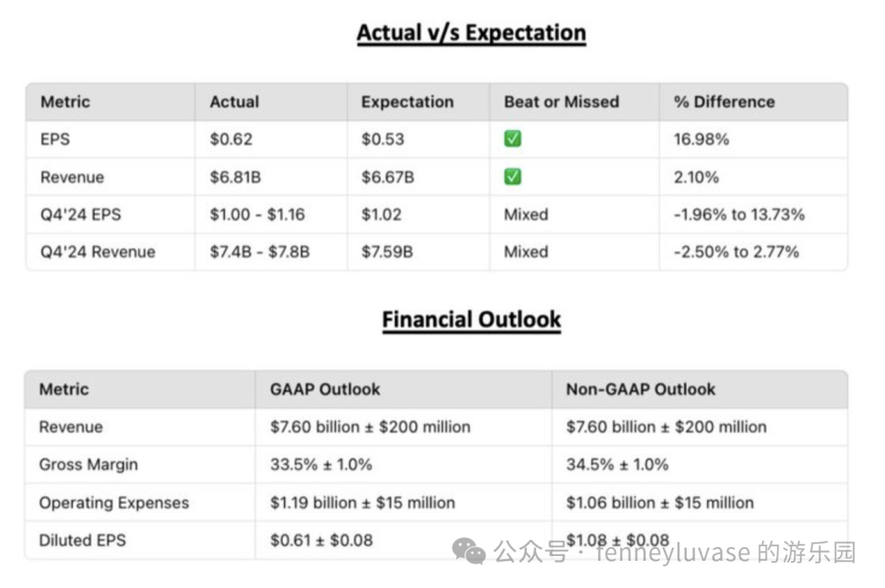Viewport: 885px width, 588px height.
Task: Select the "Beat or Missed" column header
Action: (x=561, y=102)
